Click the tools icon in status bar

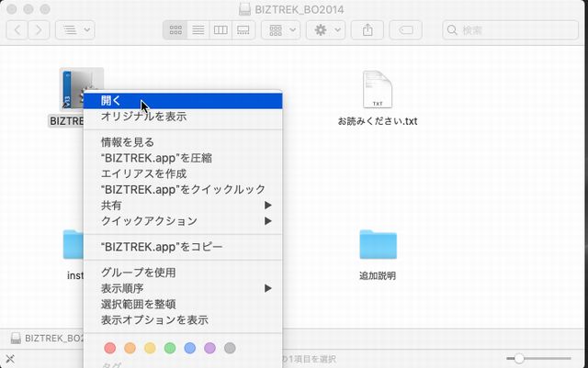[10, 359]
